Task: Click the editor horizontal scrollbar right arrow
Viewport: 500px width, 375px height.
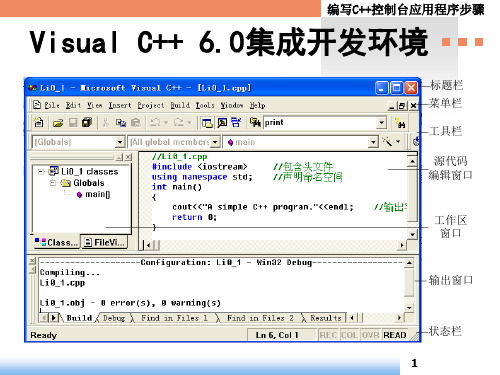Action: tap(402, 245)
